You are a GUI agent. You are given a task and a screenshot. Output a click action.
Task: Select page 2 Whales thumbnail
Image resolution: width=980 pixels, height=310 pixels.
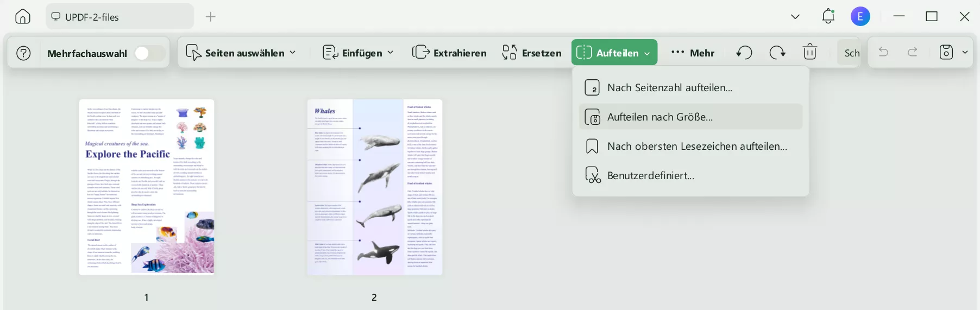click(375, 187)
